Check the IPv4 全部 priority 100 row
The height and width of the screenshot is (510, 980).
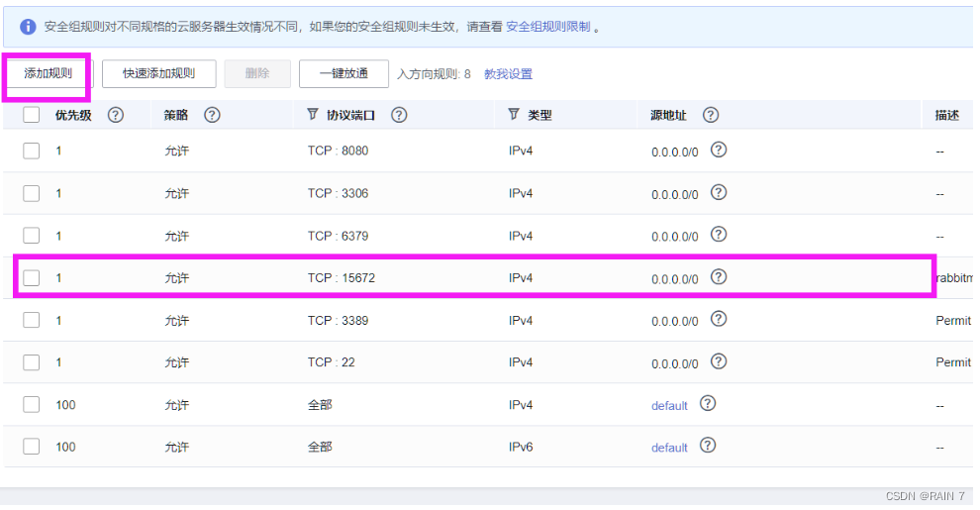pos(32,404)
